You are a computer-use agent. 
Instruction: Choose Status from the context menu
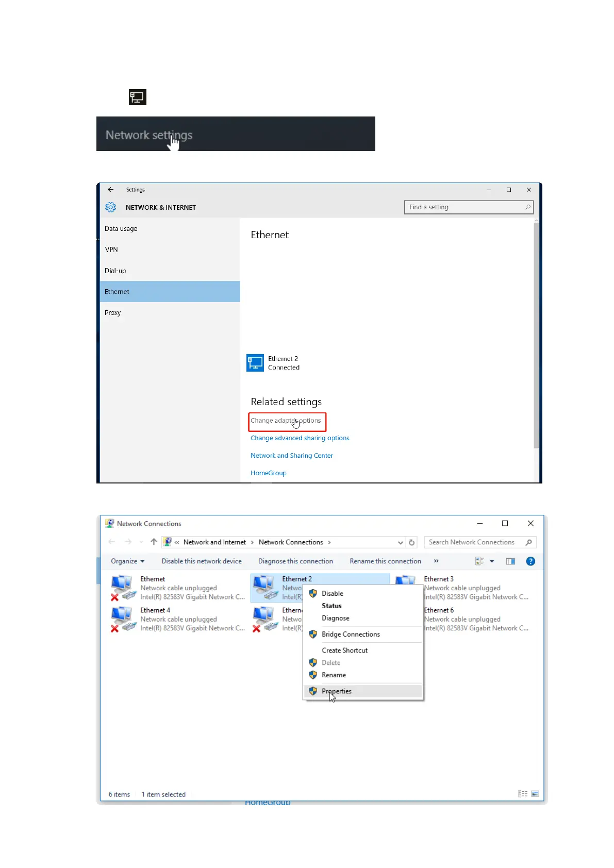[x=363, y=606]
